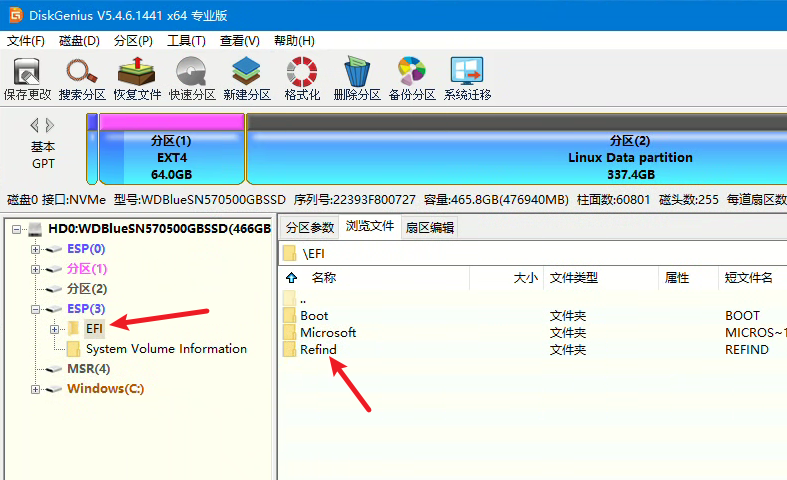Sort files by the 属性 column header

677,278
